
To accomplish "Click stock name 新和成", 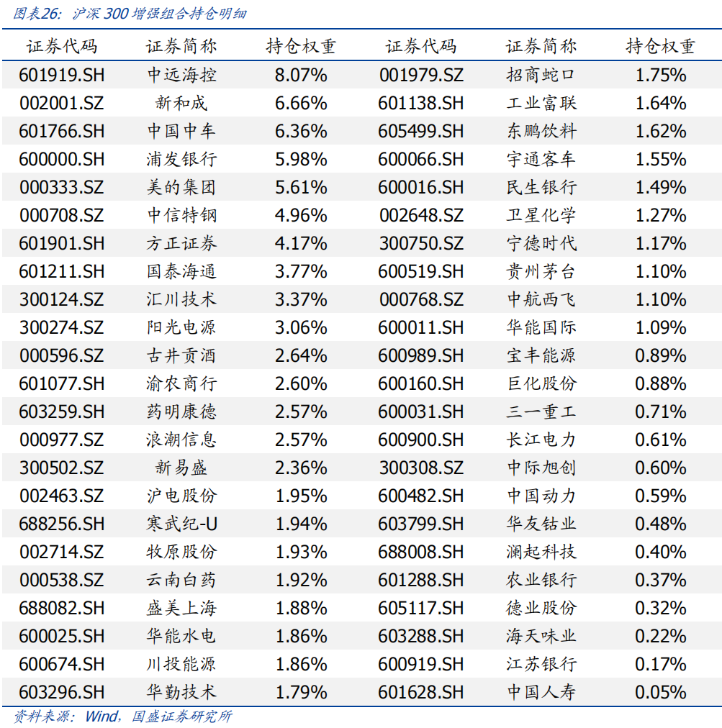I will pos(181,103).
